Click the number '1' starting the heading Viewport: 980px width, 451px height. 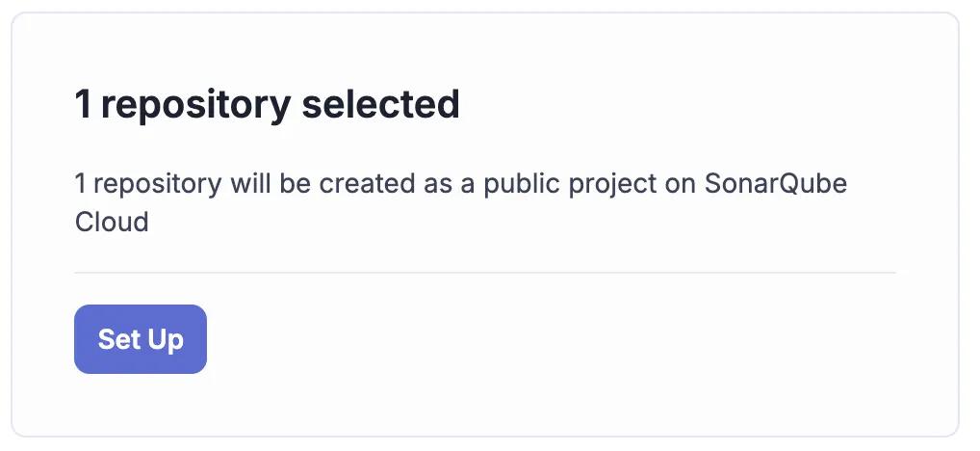coord(83,104)
